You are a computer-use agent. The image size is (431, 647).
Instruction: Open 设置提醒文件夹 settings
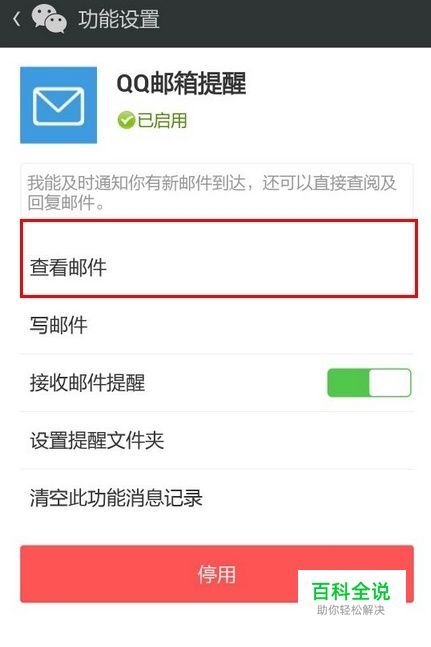217,440
